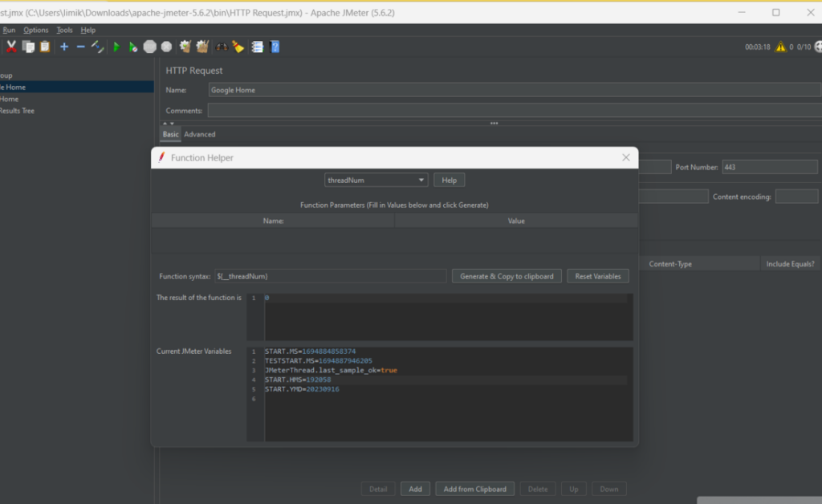The width and height of the screenshot is (822, 504).
Task: Click the broom Reset Search icon
Action: (238, 47)
